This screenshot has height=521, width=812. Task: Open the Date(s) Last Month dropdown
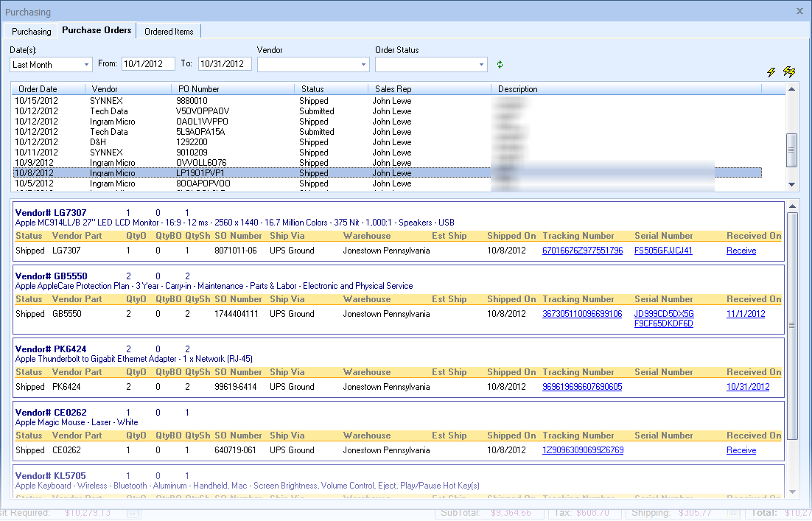point(87,65)
